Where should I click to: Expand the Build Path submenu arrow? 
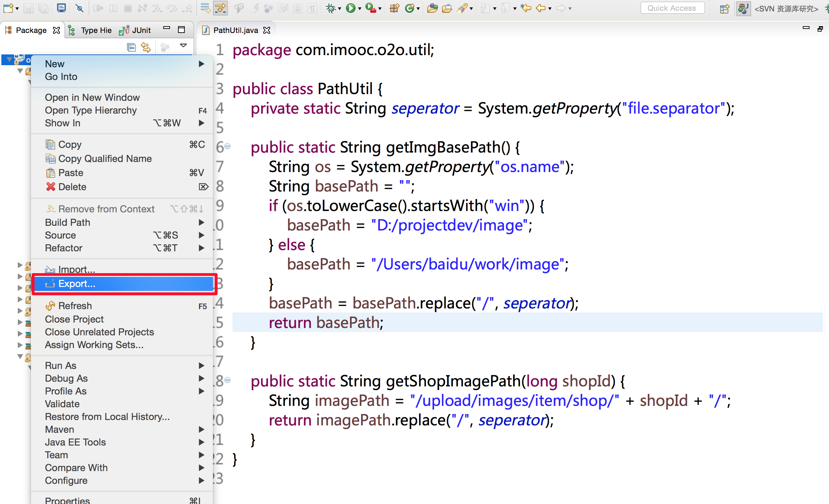[201, 222]
